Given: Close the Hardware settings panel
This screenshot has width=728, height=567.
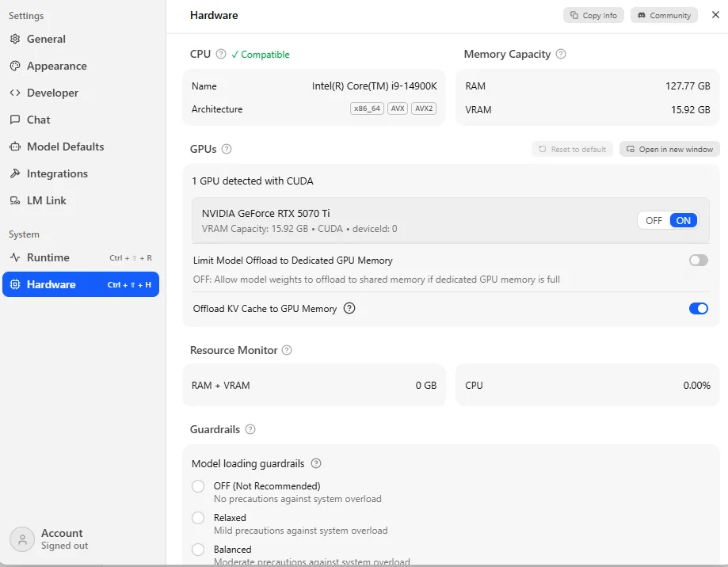Looking at the screenshot, I should pyautogui.click(x=715, y=15).
